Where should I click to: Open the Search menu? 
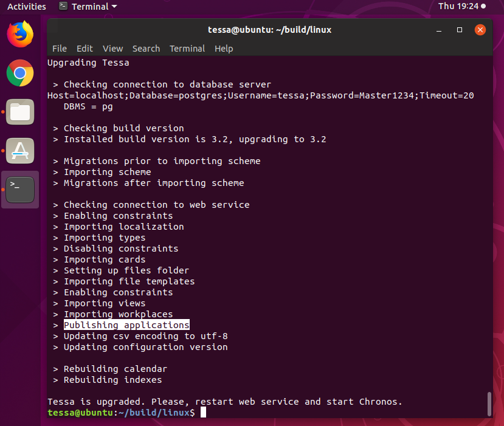click(146, 49)
